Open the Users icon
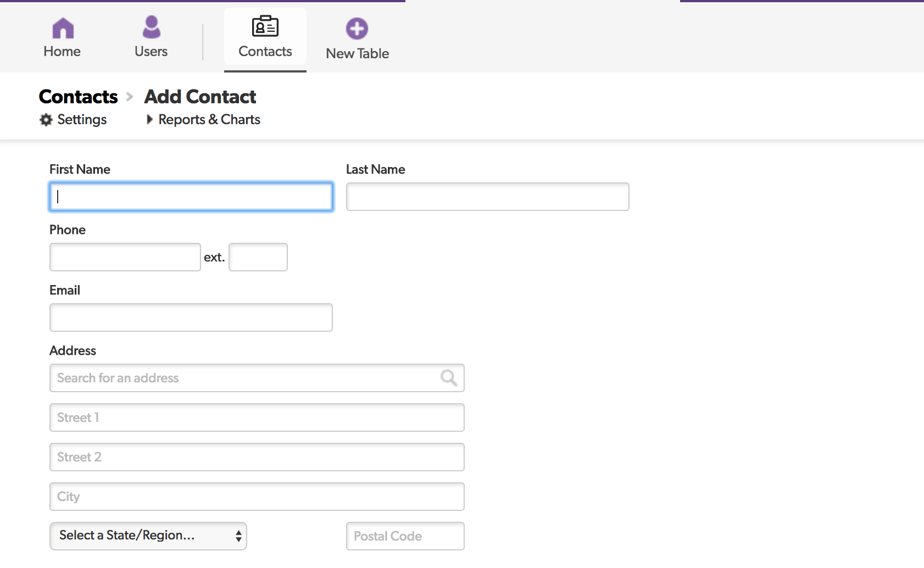Viewport: 924px width, 568px height. 151,27
